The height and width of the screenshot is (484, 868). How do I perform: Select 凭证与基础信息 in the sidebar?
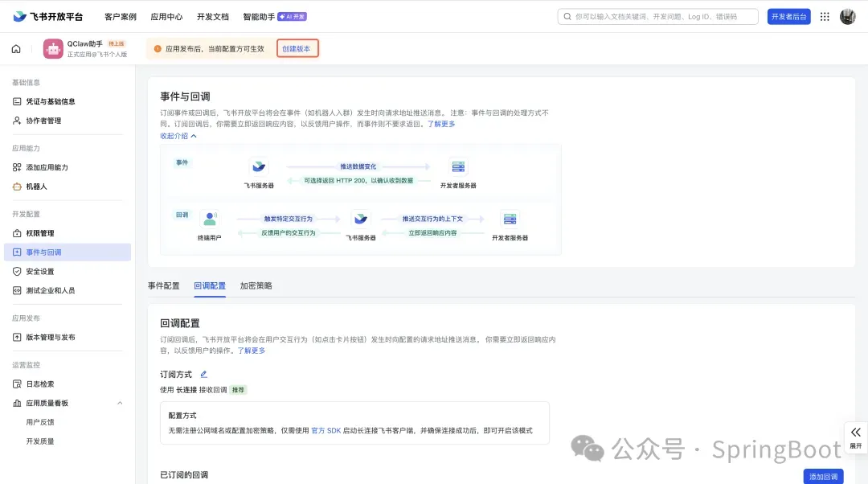point(51,101)
